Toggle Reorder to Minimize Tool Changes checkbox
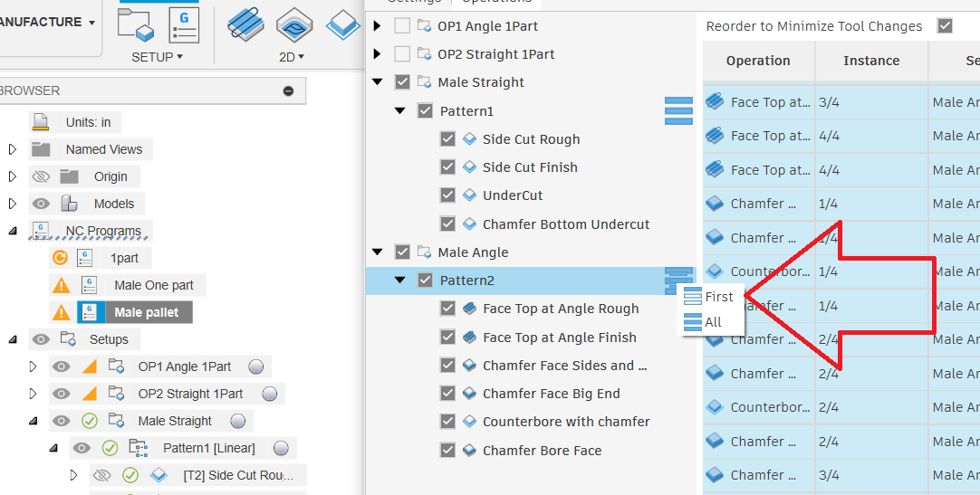980x495 pixels. [x=945, y=26]
